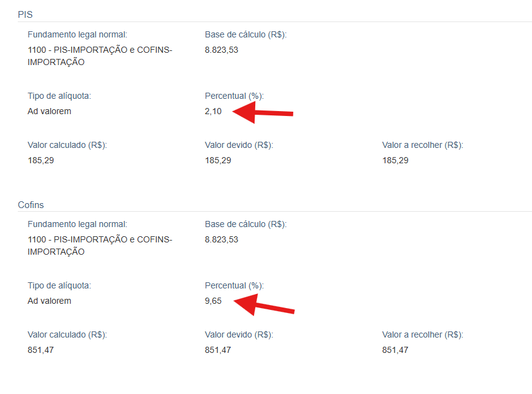
Task: Select the PIS percentual value 2,10
Action: pos(213,111)
